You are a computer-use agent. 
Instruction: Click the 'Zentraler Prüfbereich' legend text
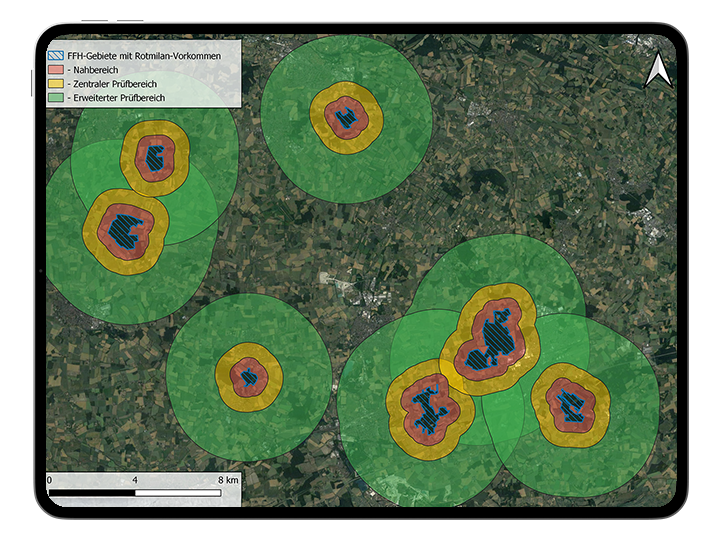(x=111, y=85)
